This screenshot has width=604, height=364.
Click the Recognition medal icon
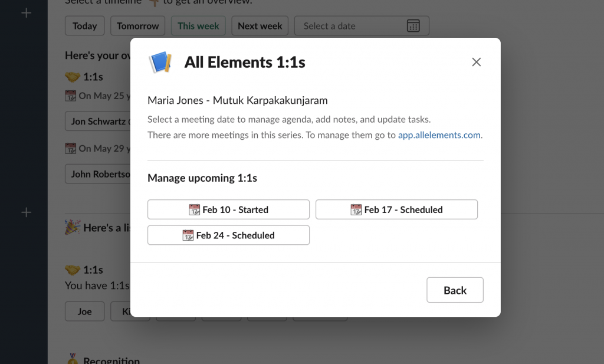pos(73,359)
